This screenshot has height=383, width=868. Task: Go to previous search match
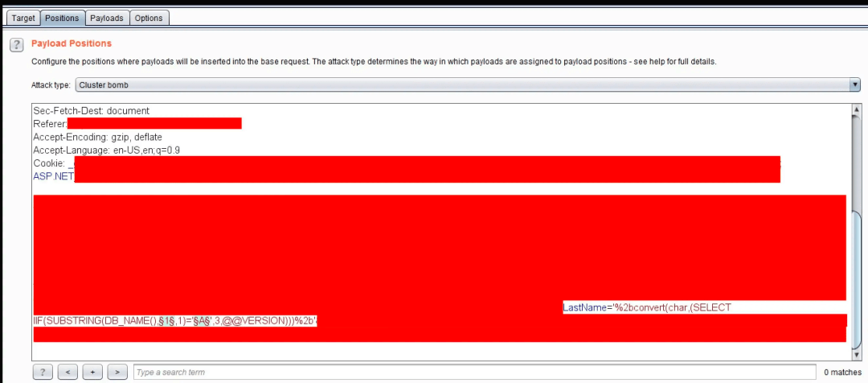[68, 372]
